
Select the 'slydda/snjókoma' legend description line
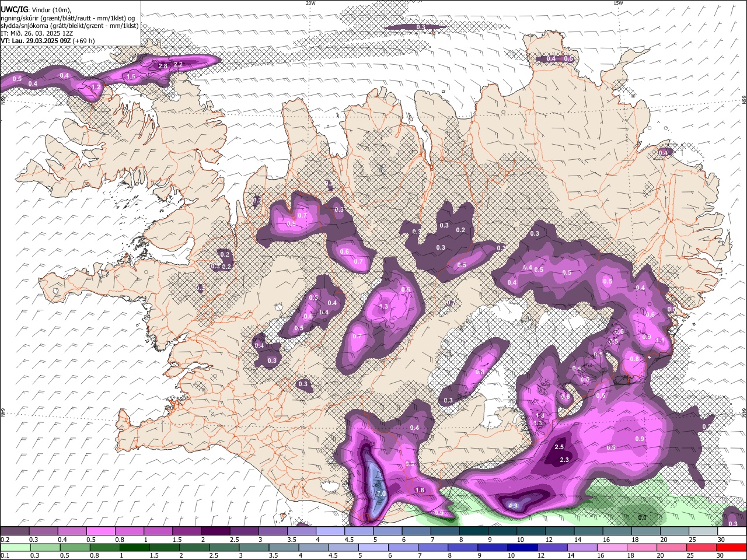tap(69, 26)
